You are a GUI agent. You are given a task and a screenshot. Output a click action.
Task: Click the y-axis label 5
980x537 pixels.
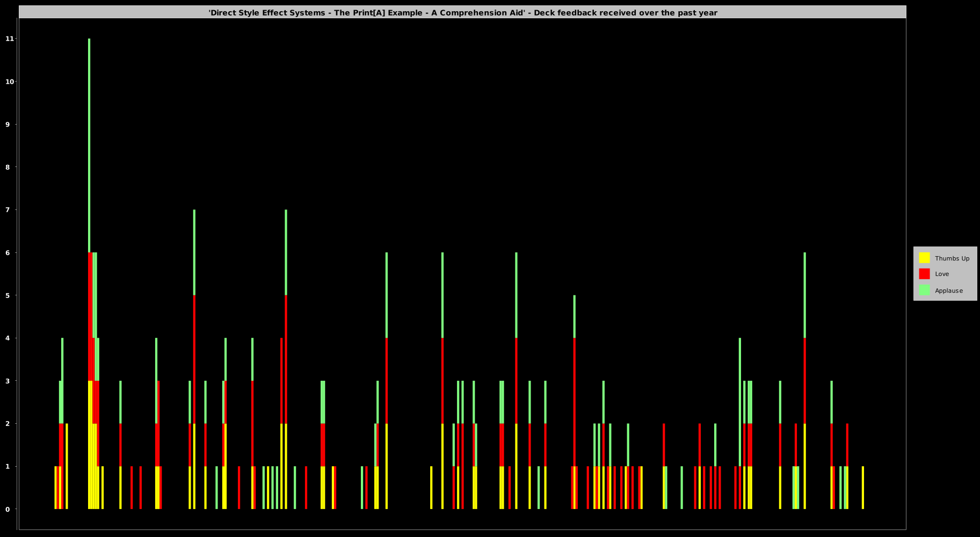[x=8, y=295]
